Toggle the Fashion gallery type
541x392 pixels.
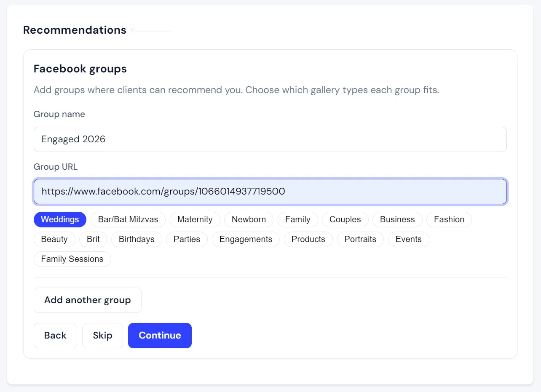pyautogui.click(x=449, y=219)
